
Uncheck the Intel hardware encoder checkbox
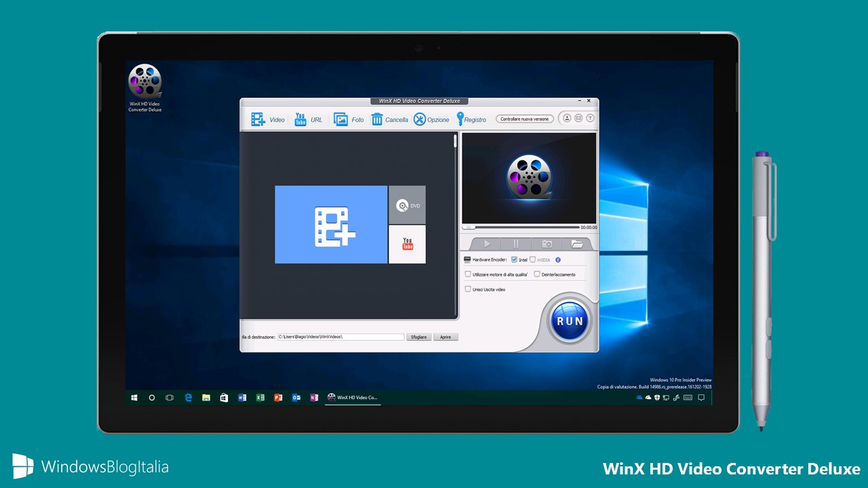(x=514, y=260)
